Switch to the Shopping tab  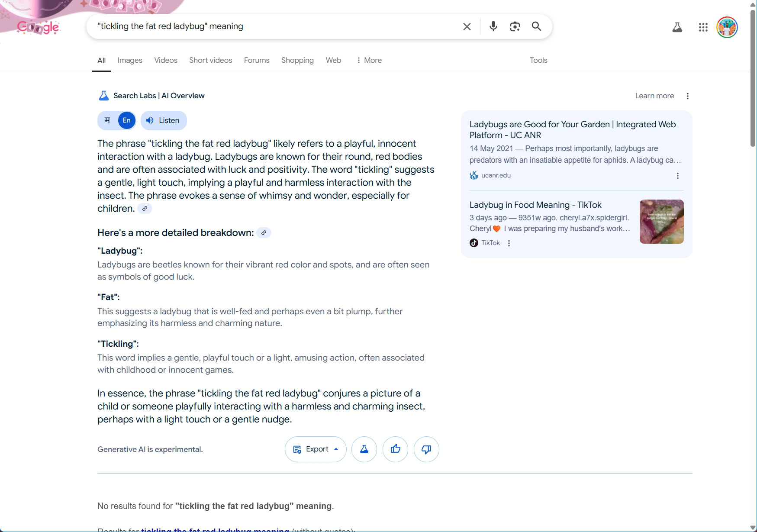[297, 60]
